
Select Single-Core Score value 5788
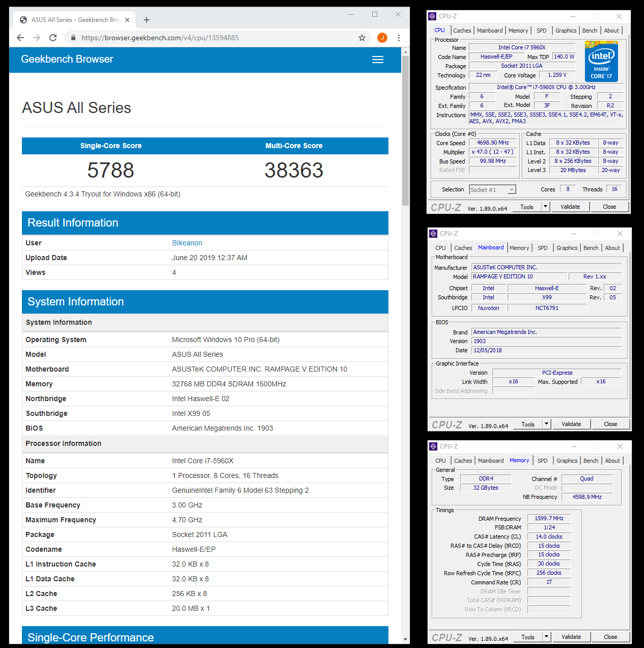[x=110, y=170]
